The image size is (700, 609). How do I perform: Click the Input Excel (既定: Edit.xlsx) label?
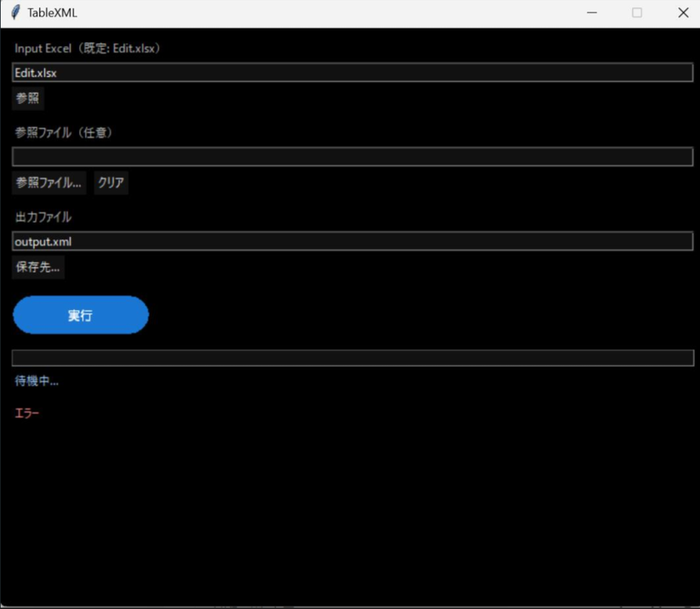[x=87, y=48]
